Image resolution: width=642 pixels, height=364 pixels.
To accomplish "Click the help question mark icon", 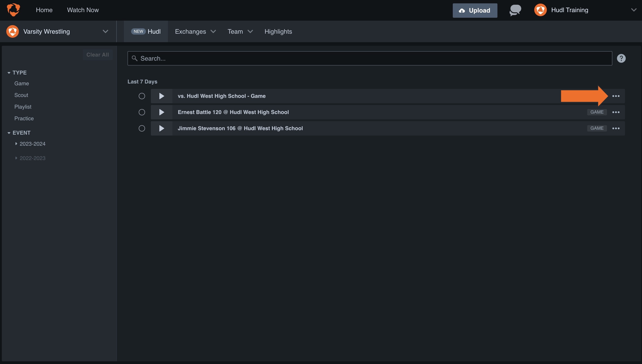I will [621, 59].
